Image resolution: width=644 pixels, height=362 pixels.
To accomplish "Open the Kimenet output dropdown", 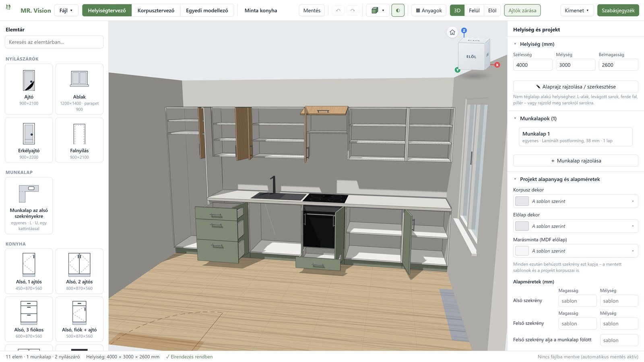I will tap(577, 10).
